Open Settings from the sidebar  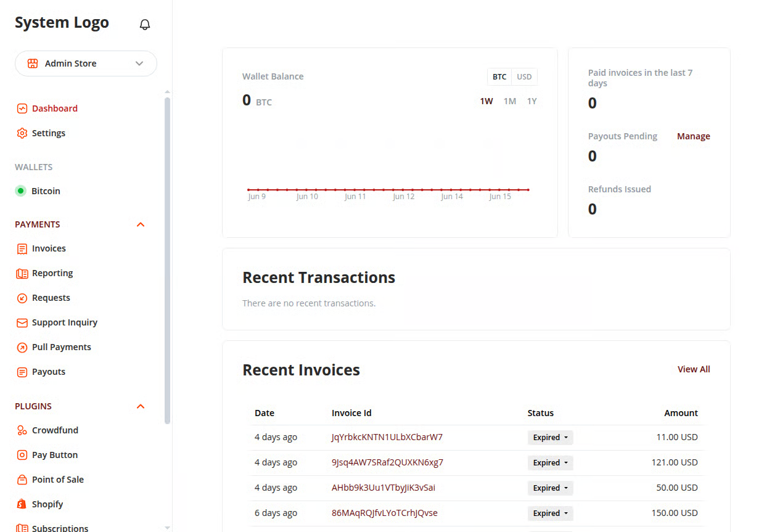point(49,133)
